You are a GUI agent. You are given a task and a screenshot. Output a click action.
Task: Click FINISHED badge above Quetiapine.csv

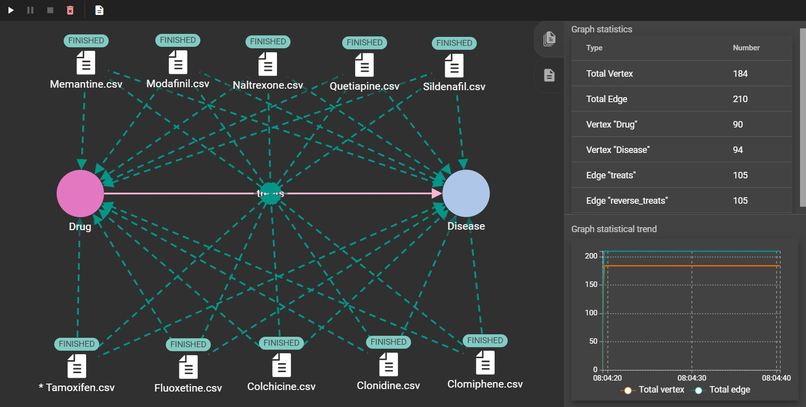(364, 43)
